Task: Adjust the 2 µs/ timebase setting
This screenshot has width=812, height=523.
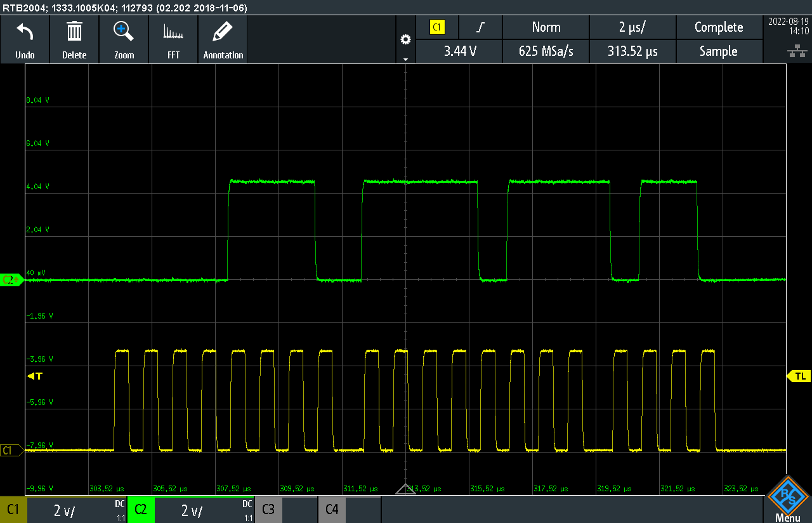Action: point(633,27)
